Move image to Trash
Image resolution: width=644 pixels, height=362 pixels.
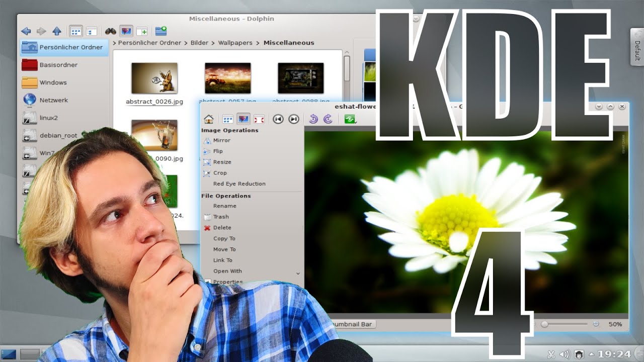point(216,217)
